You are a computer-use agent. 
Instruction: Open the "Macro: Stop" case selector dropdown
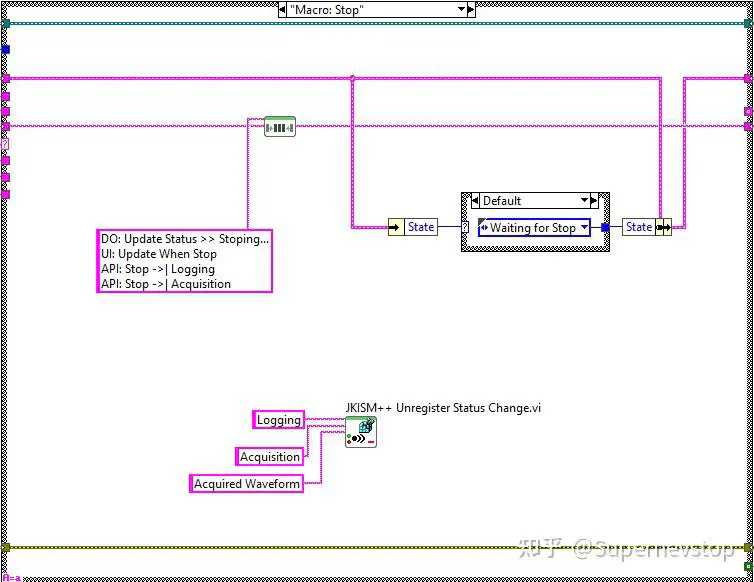(x=461, y=9)
